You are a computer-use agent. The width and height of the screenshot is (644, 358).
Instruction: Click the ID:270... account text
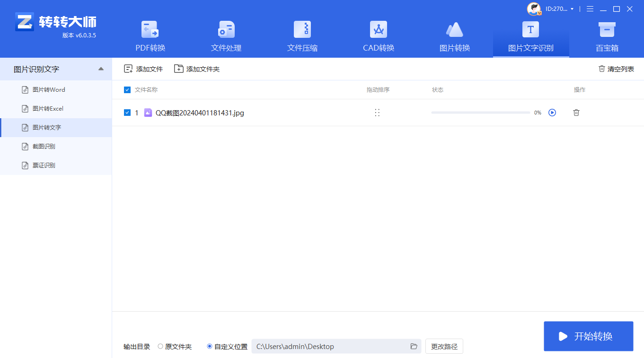pyautogui.click(x=556, y=9)
